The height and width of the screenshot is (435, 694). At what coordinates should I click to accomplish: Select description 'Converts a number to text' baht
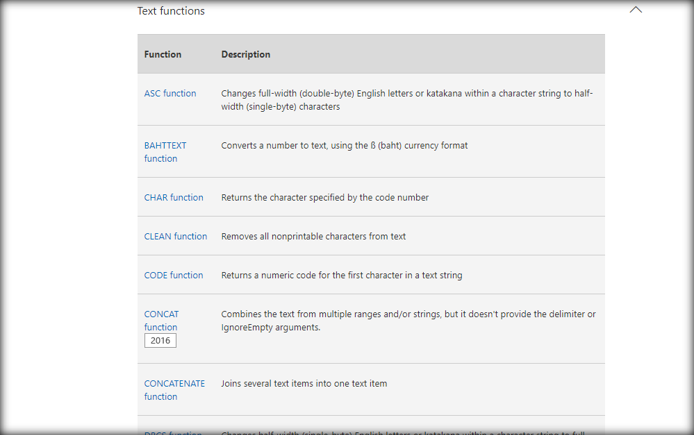pos(344,146)
